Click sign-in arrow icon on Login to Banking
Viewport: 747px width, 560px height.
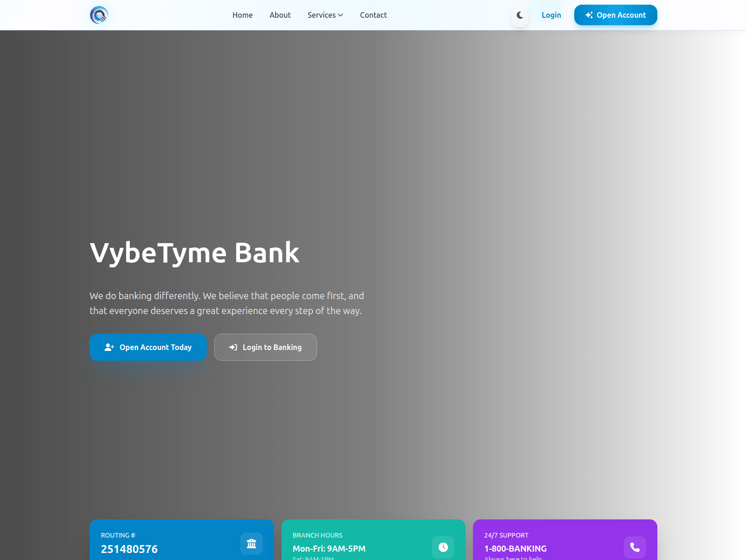[x=233, y=347]
